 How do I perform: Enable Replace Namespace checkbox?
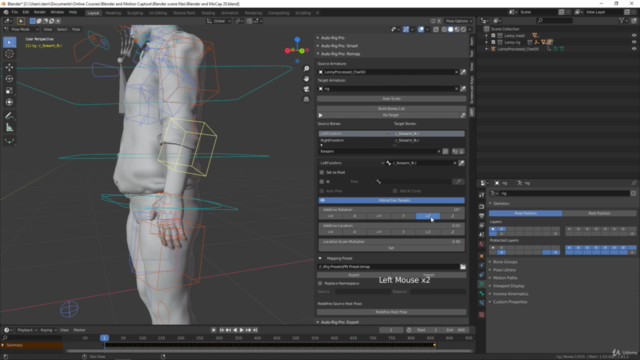[x=320, y=283]
